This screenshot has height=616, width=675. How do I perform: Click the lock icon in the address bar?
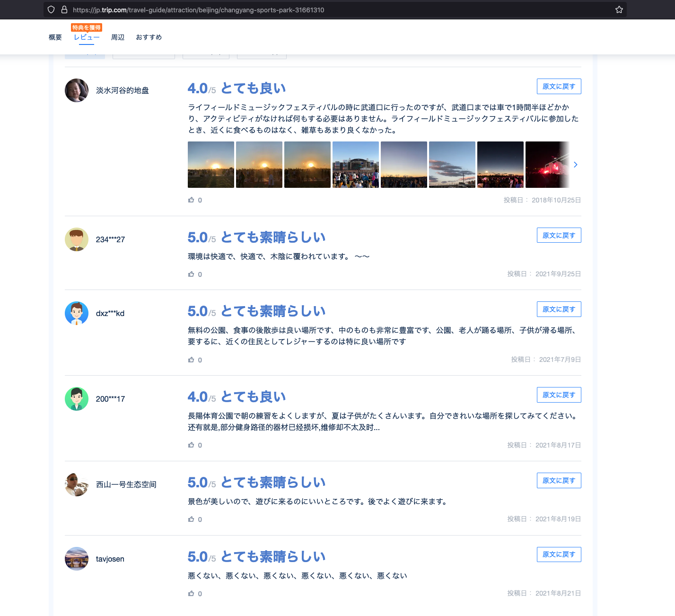tap(64, 10)
